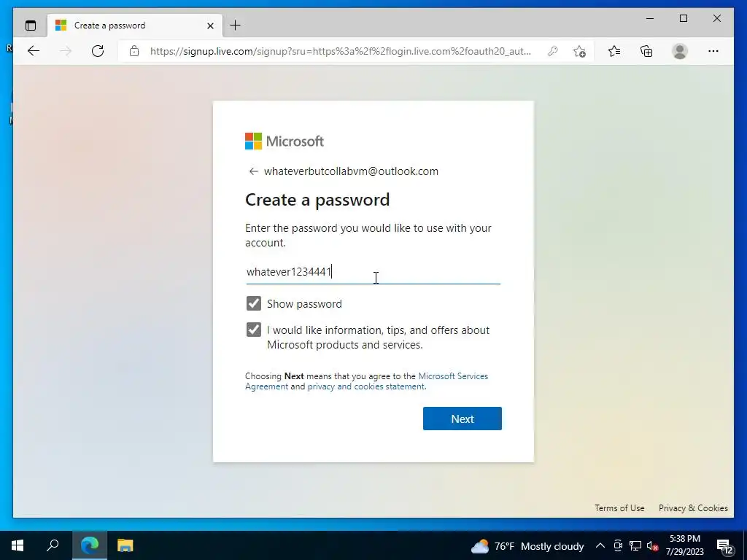The width and height of the screenshot is (747, 560).
Task: Click the Next button
Action: [x=462, y=419]
